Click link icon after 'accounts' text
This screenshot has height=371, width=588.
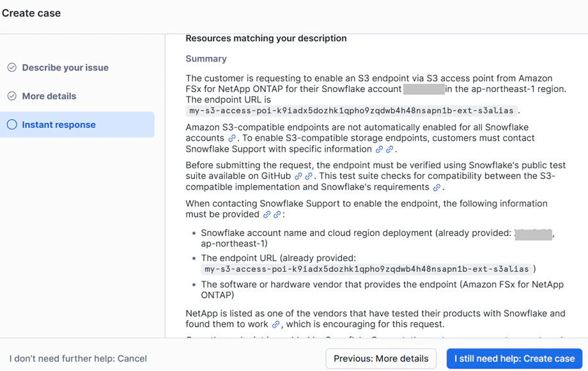(x=232, y=138)
